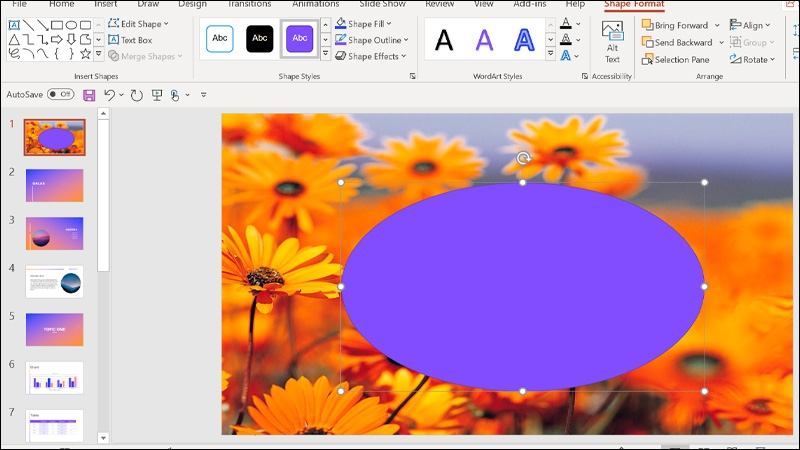This screenshot has width=800, height=450.
Task: Switch to the Insert tab
Action: click(x=106, y=4)
